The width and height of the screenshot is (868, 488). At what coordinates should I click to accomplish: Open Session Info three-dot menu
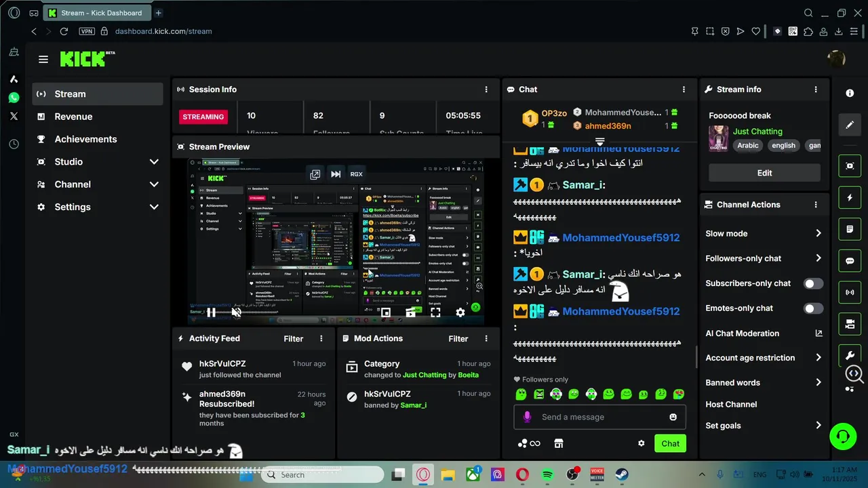click(x=486, y=89)
